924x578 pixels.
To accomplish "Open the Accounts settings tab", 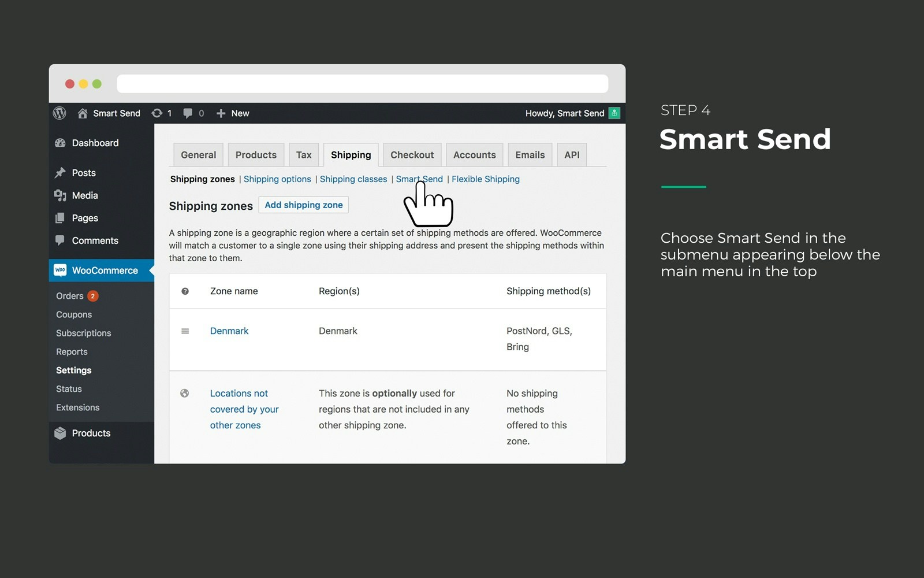I will (x=474, y=154).
